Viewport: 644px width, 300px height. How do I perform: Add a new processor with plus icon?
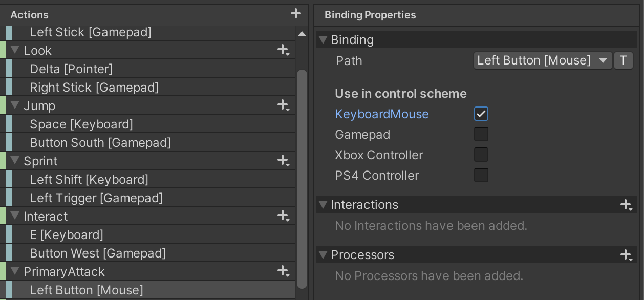[x=626, y=255]
